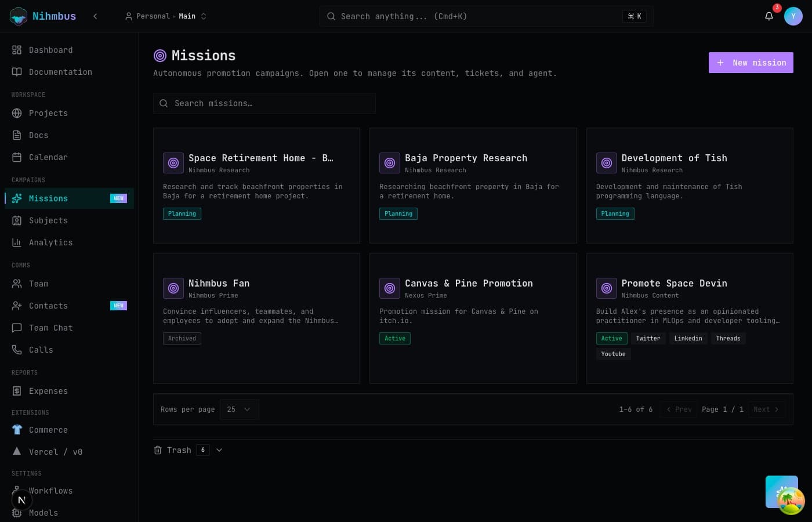Expand the Trash section chevron

click(219, 450)
